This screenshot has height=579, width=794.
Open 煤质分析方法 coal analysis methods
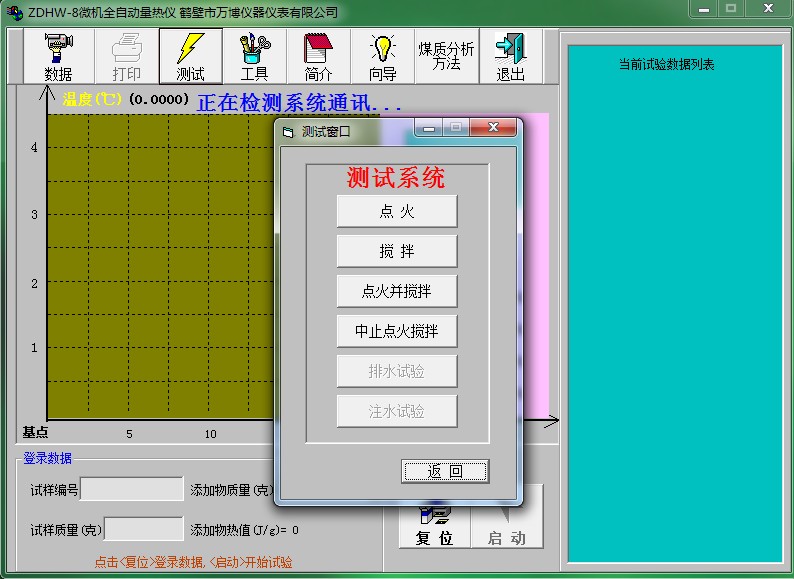(446, 56)
